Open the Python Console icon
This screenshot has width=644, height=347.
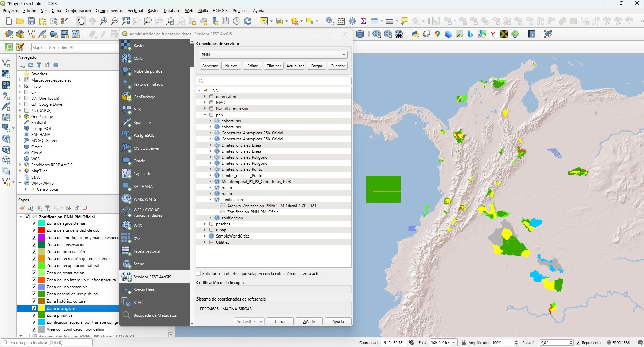point(415,34)
